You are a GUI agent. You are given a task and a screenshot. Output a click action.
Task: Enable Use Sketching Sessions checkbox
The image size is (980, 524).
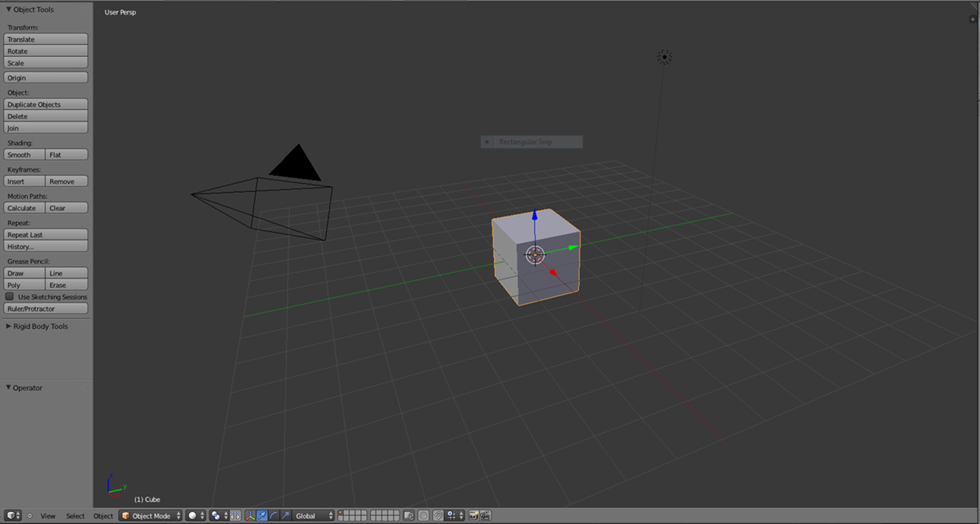(x=10, y=297)
